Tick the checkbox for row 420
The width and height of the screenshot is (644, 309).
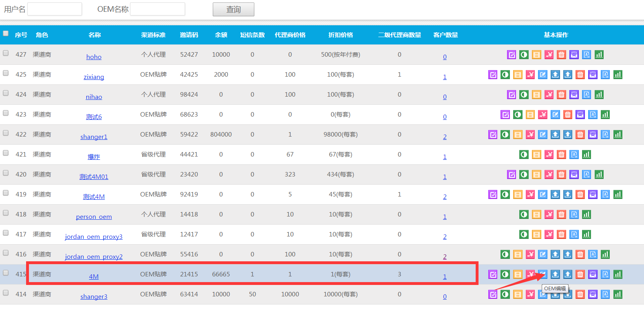tap(6, 173)
